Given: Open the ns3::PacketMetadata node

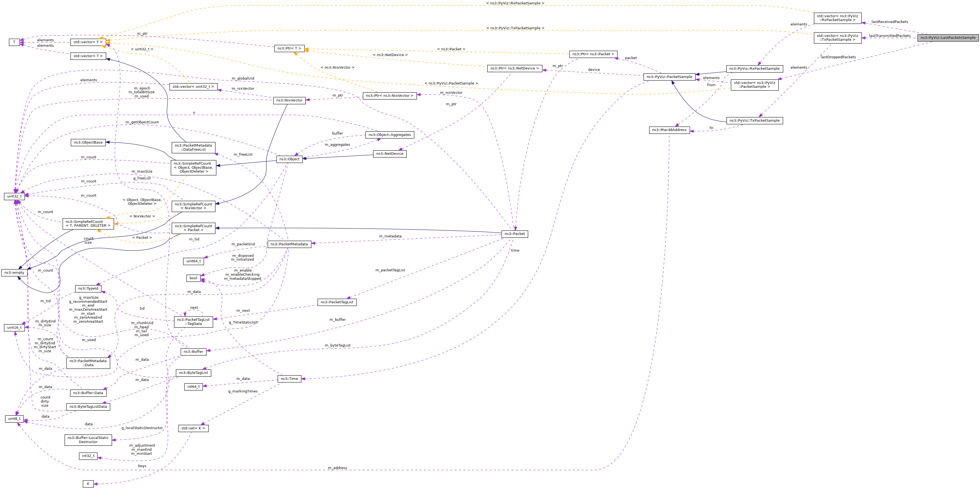Looking at the screenshot, I should click(x=289, y=244).
